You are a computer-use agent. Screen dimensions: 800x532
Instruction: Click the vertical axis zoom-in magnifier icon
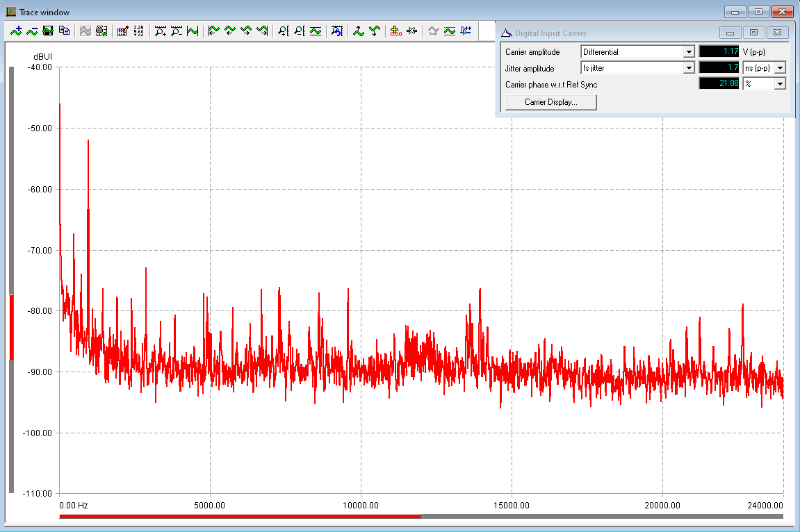tap(284, 31)
